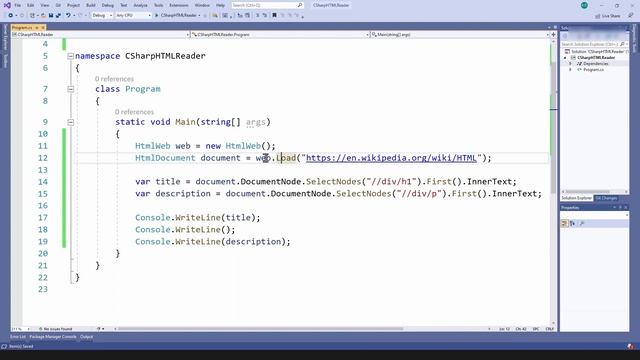Viewport: 640px width, 360px height.
Task: Click '0 references' above class Program
Action: [x=114, y=79]
